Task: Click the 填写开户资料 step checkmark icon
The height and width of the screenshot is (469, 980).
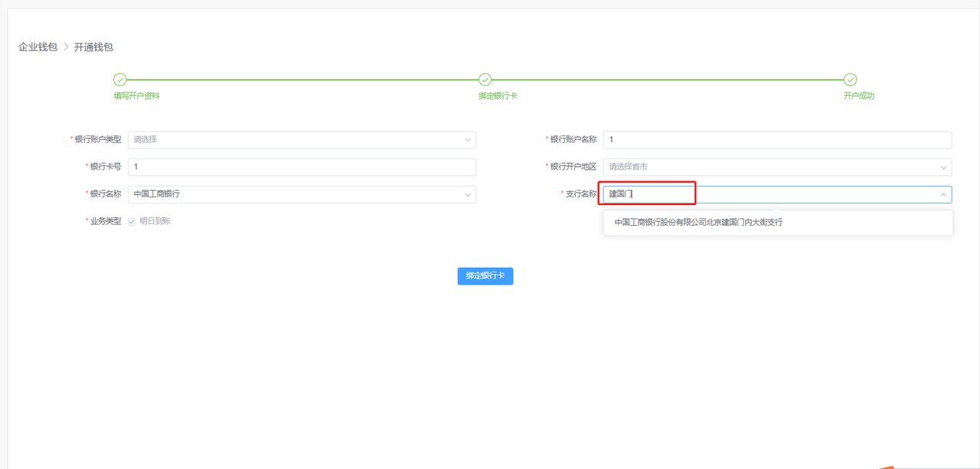Action: coord(119,80)
